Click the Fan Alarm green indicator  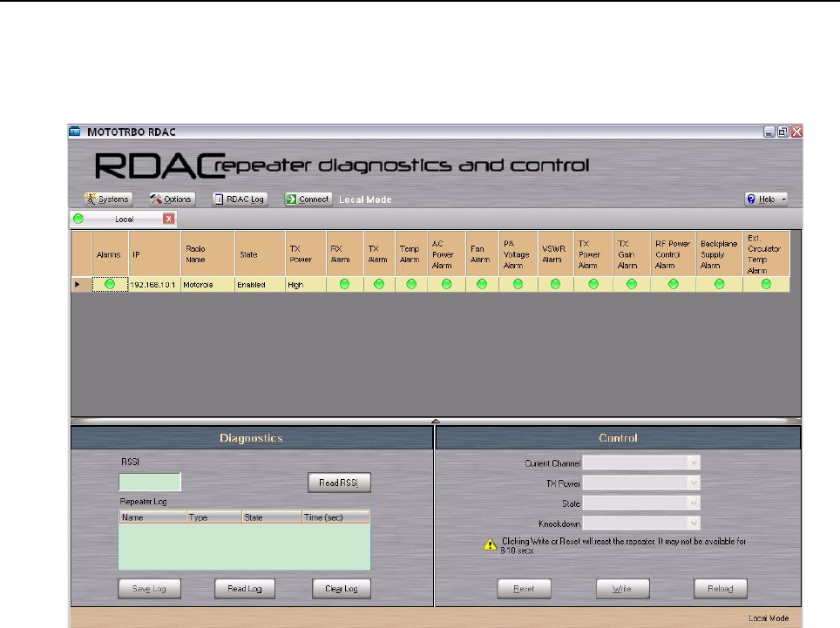482,284
